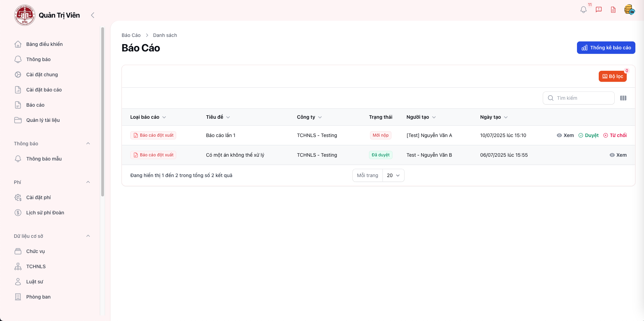Toggle table column visibility icon
Viewport: 644px width, 321px height.
(623, 98)
